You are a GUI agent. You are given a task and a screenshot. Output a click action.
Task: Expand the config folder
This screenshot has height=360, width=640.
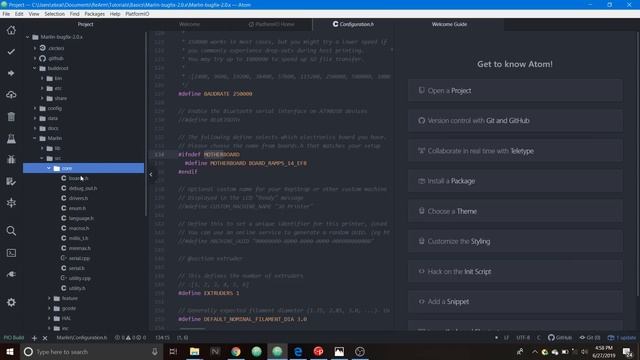(x=35, y=109)
